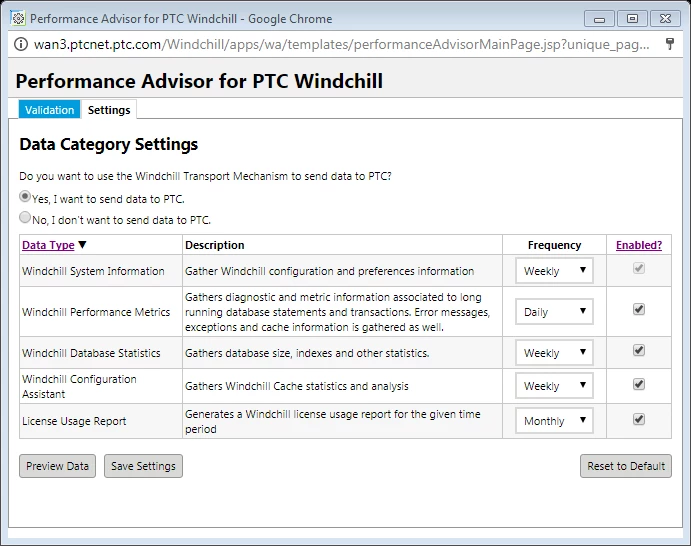This screenshot has height=546, width=691.
Task: Select the Settings tab
Action: [109, 110]
